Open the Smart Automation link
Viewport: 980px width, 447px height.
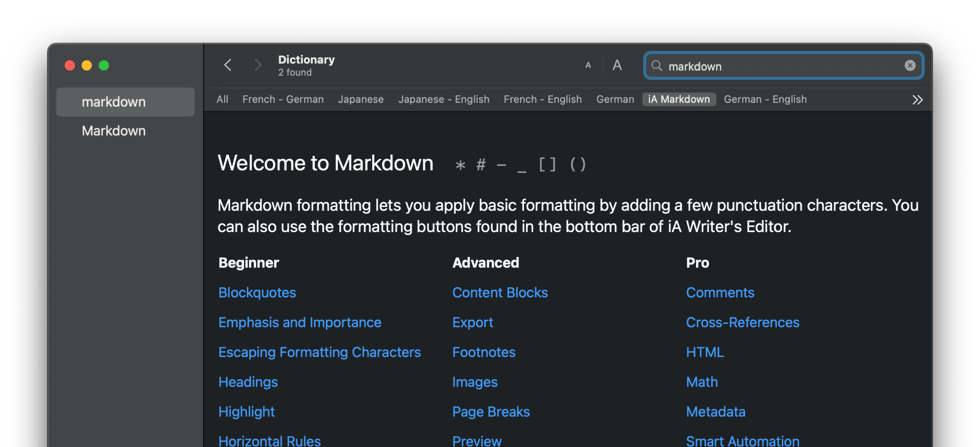[743, 440]
